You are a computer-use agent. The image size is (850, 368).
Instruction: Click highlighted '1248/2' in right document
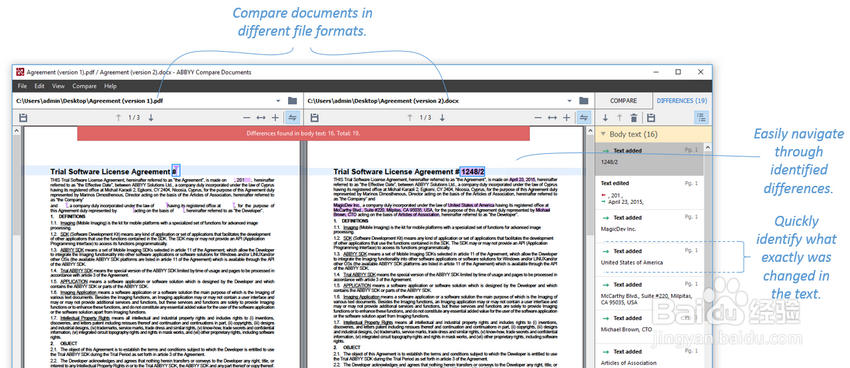click(473, 172)
